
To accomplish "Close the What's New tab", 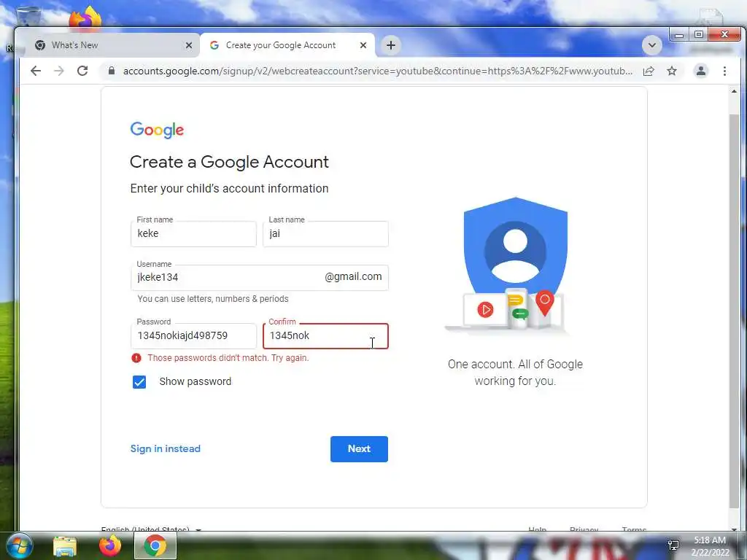I will pyautogui.click(x=189, y=45).
